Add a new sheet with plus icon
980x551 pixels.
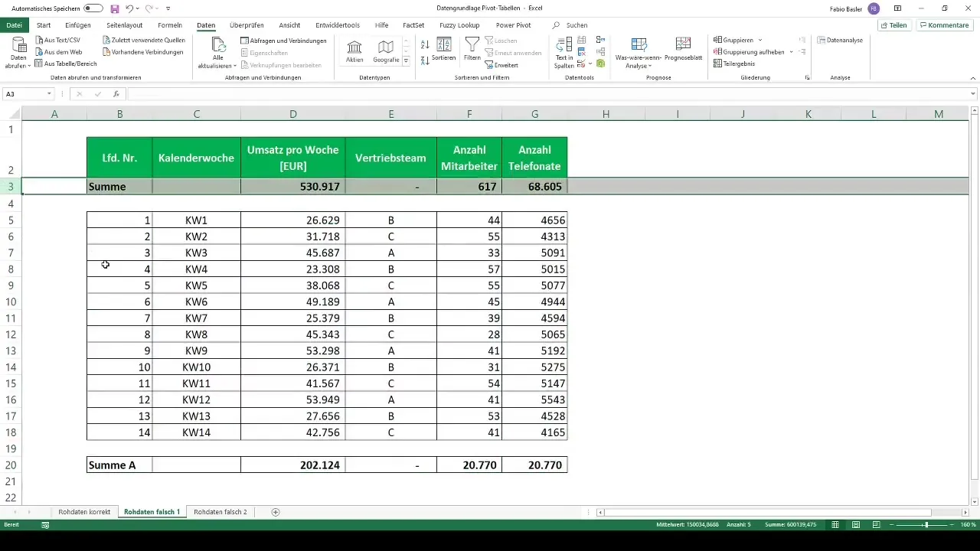tap(276, 512)
